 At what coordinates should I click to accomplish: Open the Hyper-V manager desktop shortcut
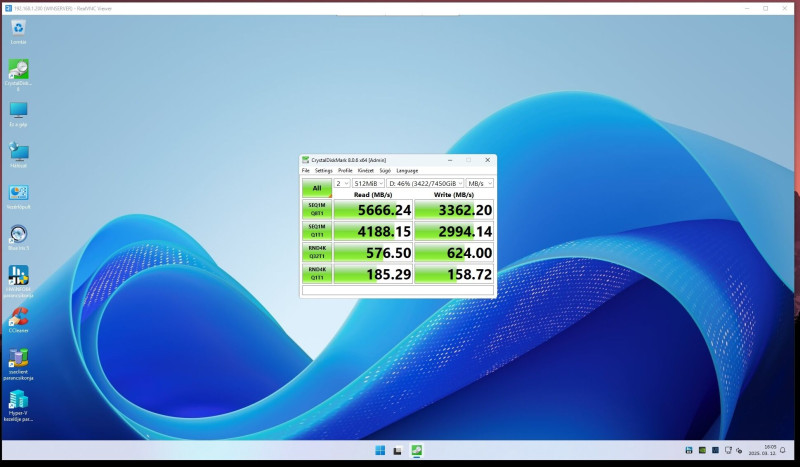coord(18,406)
